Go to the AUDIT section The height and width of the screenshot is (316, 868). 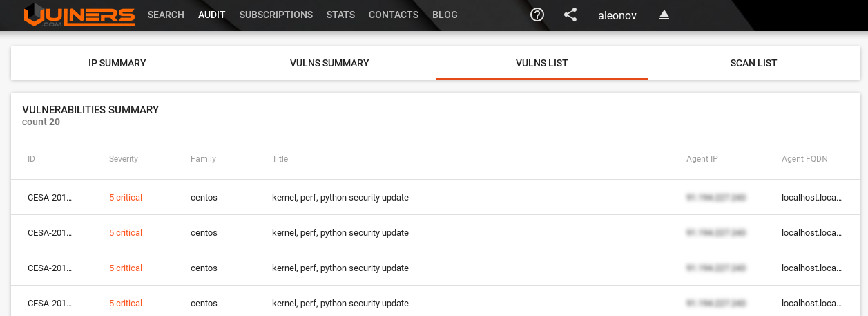[x=212, y=15]
